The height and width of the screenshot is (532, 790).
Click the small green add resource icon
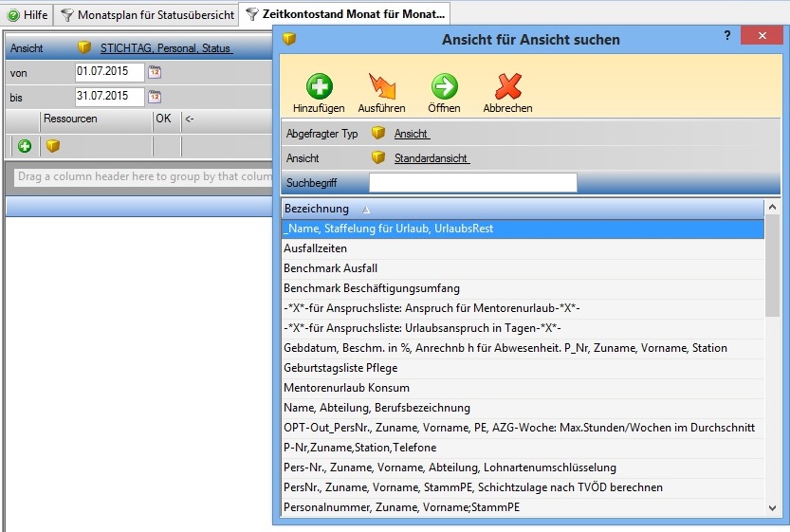pyautogui.click(x=25, y=146)
